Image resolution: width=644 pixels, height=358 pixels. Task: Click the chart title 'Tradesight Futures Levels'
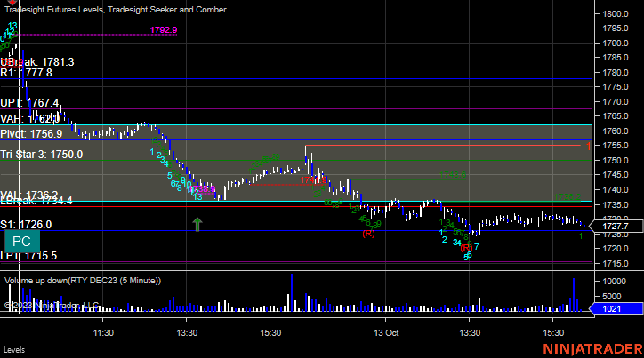(x=53, y=10)
